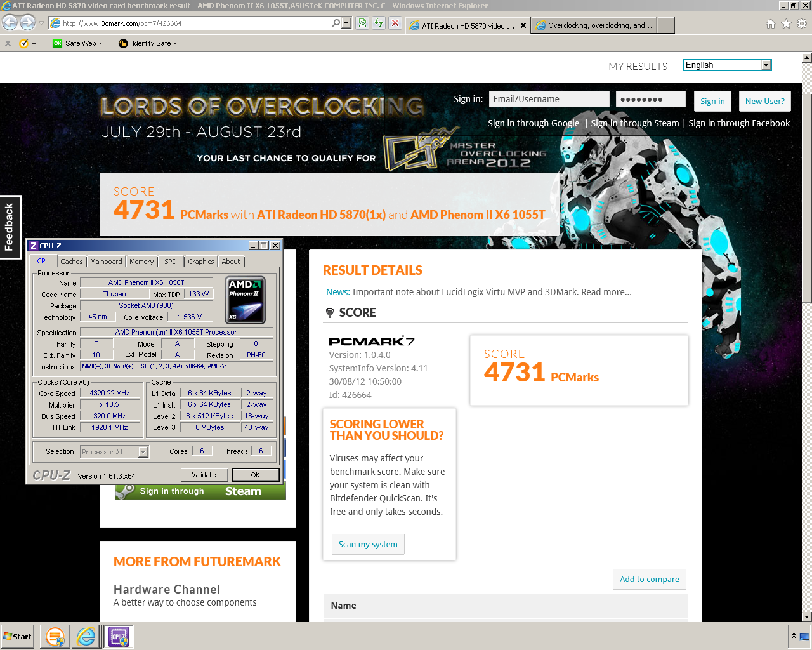The width and height of the screenshot is (812, 650).
Task: Click the Stop loading red X icon
Action: click(395, 23)
